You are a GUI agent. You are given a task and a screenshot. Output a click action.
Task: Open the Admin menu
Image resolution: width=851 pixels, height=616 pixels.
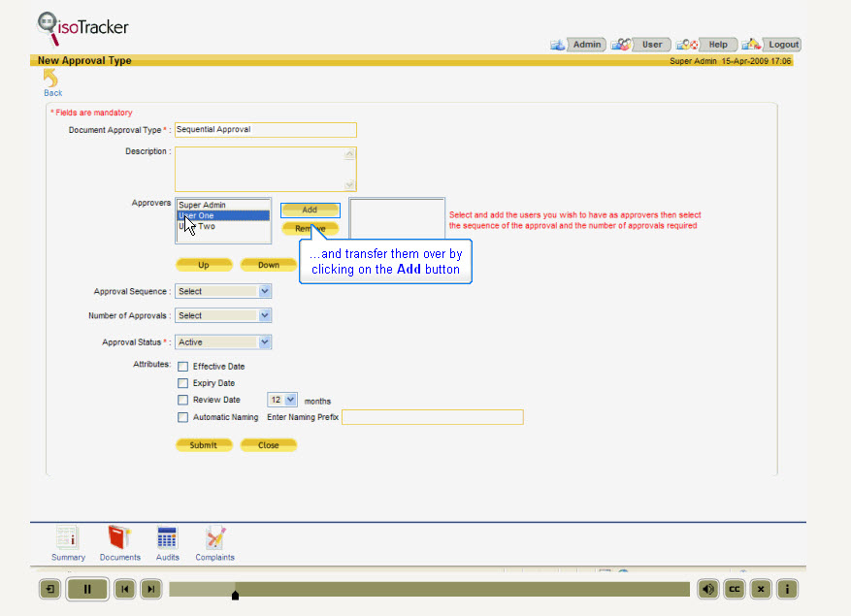point(584,44)
